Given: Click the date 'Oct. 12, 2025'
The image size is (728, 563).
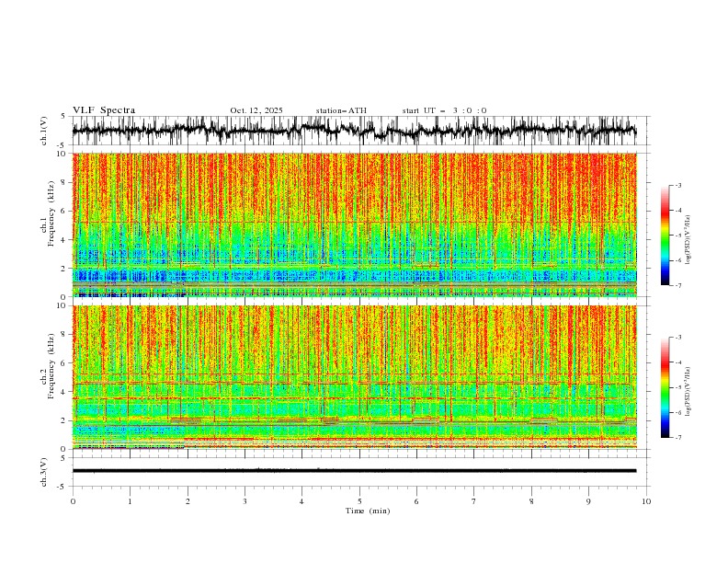Looking at the screenshot, I should [256, 110].
